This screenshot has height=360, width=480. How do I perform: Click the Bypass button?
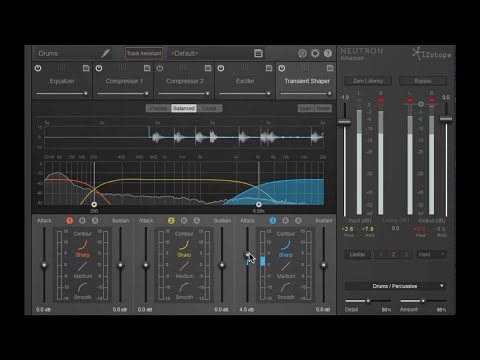point(423,81)
